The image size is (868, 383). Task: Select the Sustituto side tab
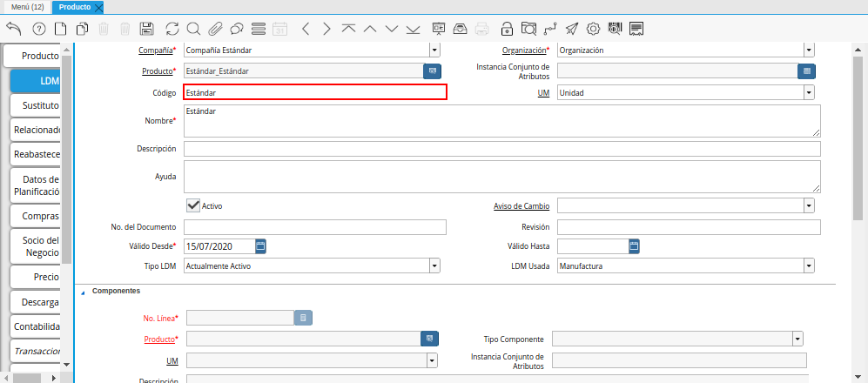pyautogui.click(x=37, y=105)
